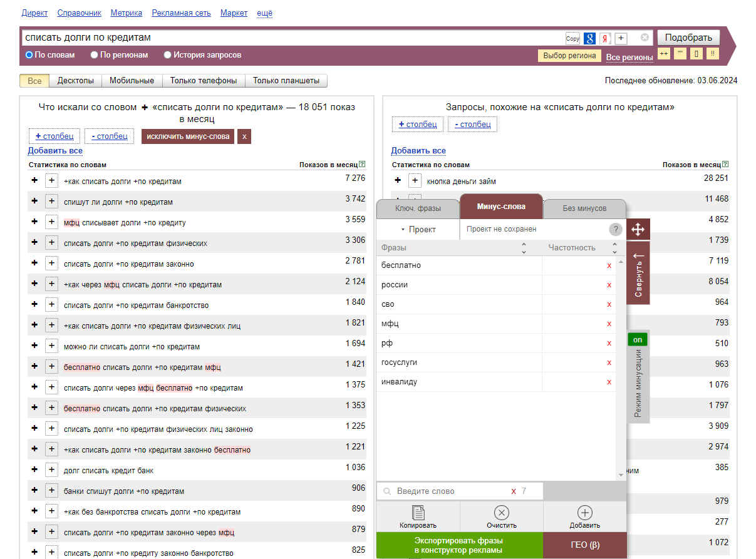Click left column '+ столбец' button
Image resolution: width=756 pixels, height=559 pixels.
click(x=54, y=136)
